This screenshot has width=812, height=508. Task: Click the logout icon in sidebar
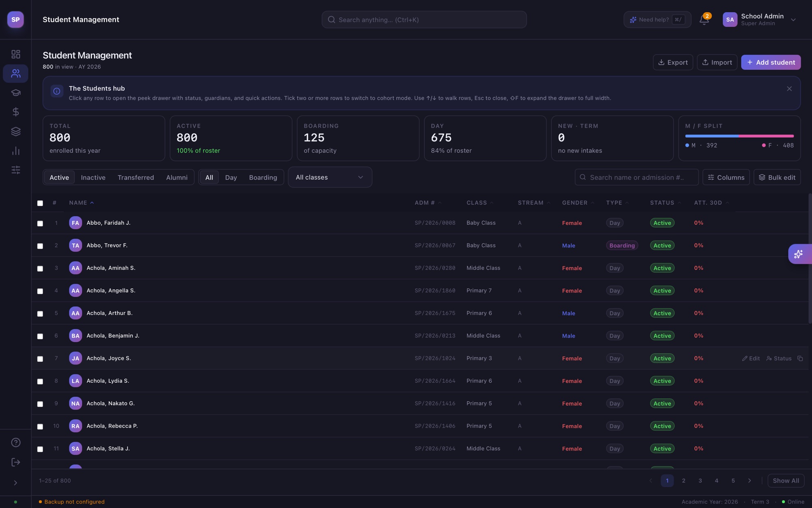(15, 462)
